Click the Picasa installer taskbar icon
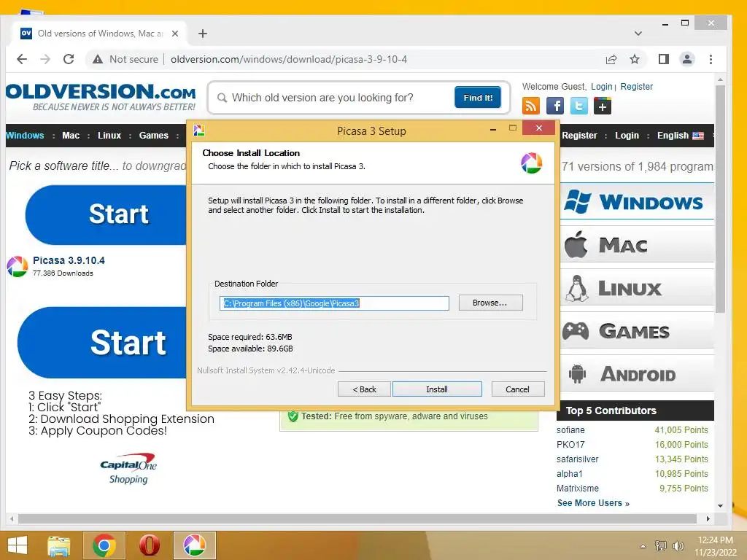 coord(194,545)
